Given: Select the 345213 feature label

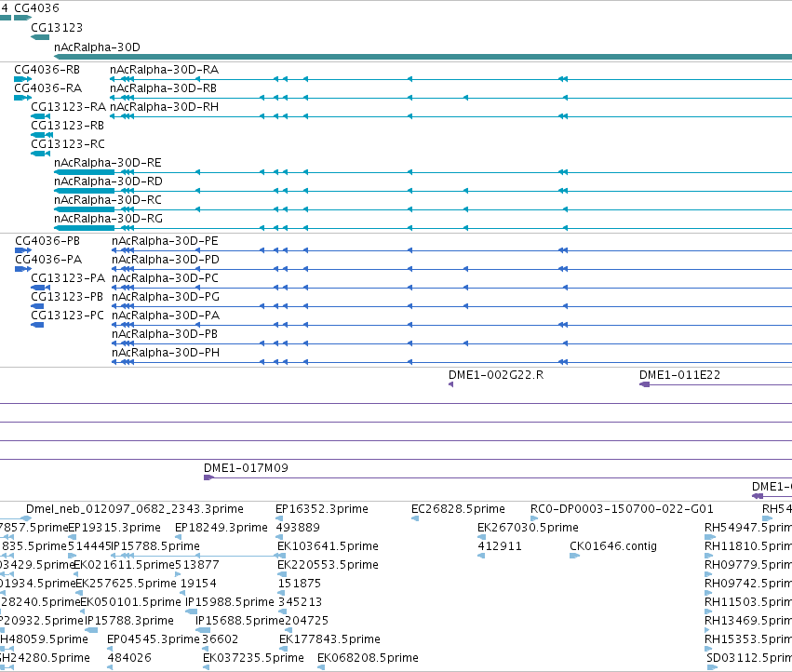Looking at the screenshot, I should point(300,603).
